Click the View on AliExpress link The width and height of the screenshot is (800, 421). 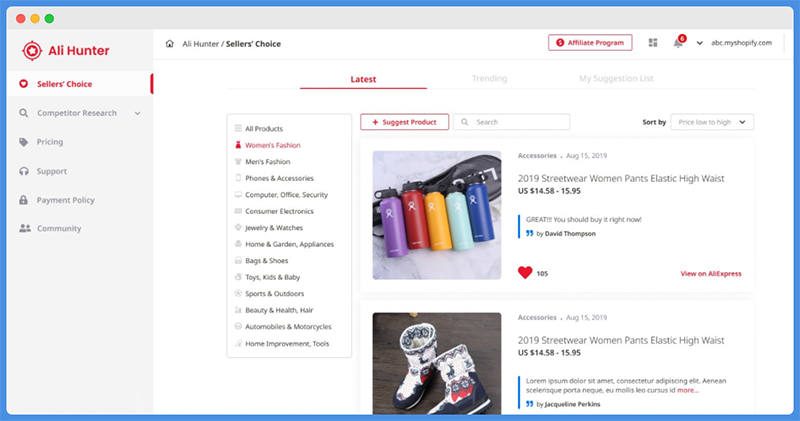(x=711, y=274)
